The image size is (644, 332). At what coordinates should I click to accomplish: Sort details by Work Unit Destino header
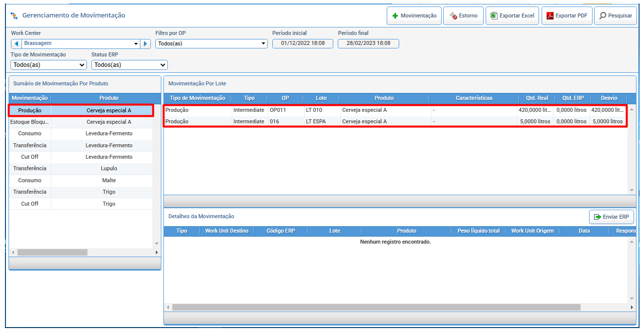tap(227, 231)
